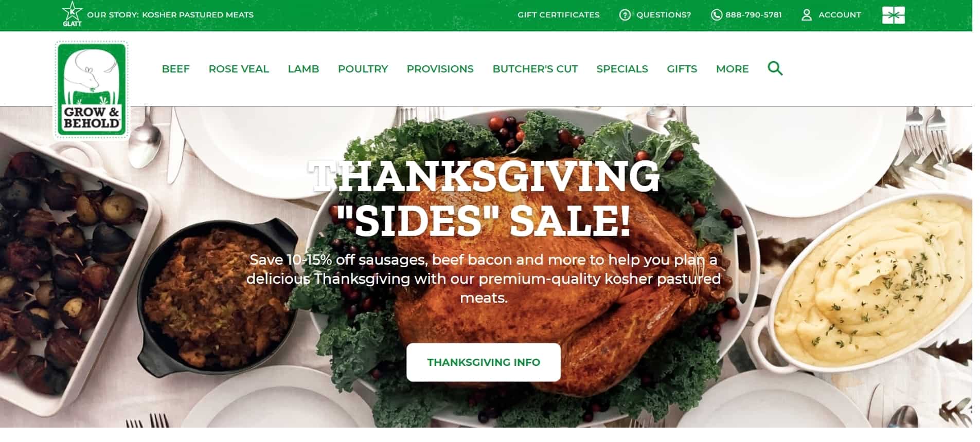Click the account person icon
The width and height of the screenshot is (980, 442).
click(x=806, y=15)
